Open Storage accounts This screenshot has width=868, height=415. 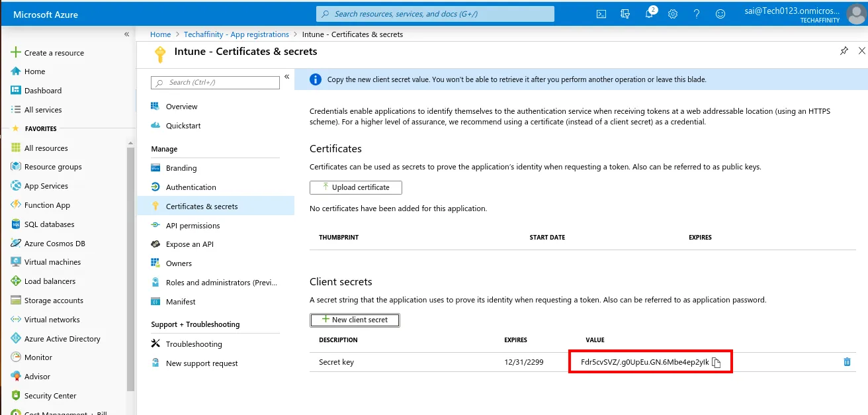tap(47, 300)
